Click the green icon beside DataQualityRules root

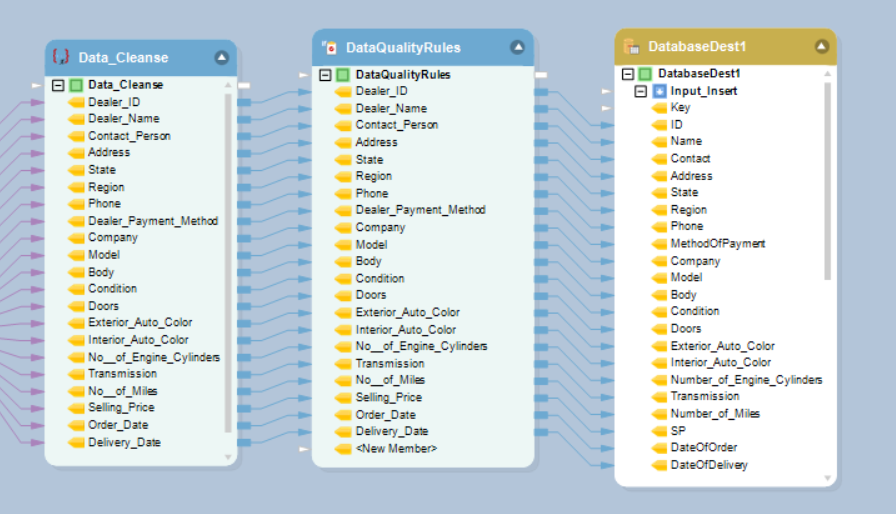343,75
